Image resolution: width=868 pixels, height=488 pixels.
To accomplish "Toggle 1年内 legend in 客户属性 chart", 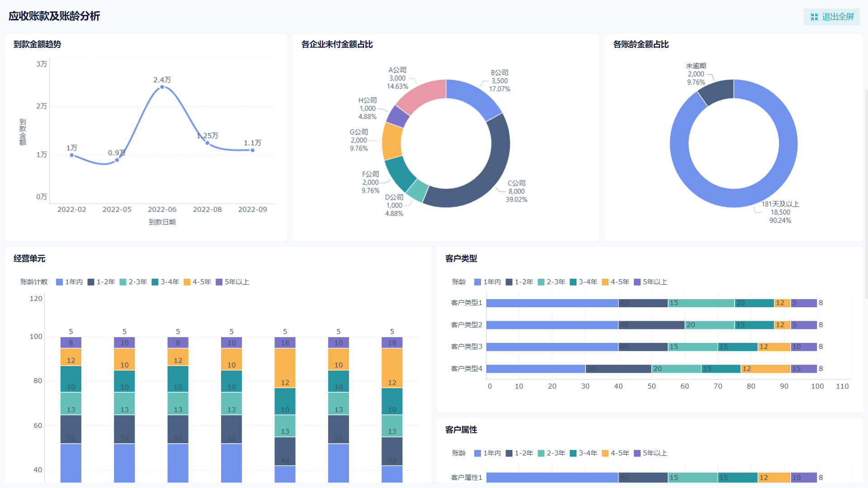I will [487, 453].
